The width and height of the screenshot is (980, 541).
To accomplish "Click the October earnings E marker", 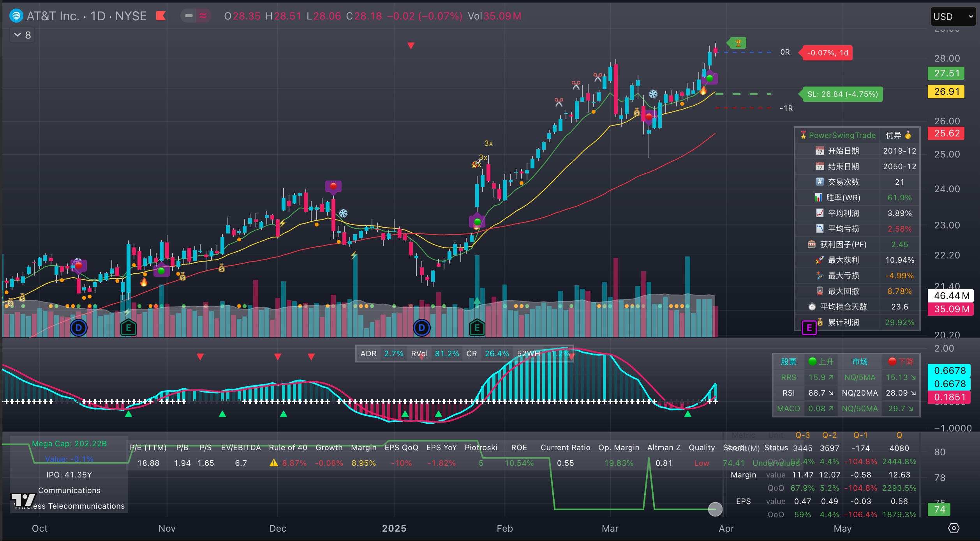I will tap(128, 328).
